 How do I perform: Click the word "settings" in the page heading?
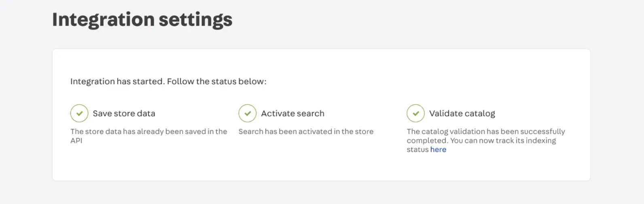click(x=195, y=19)
